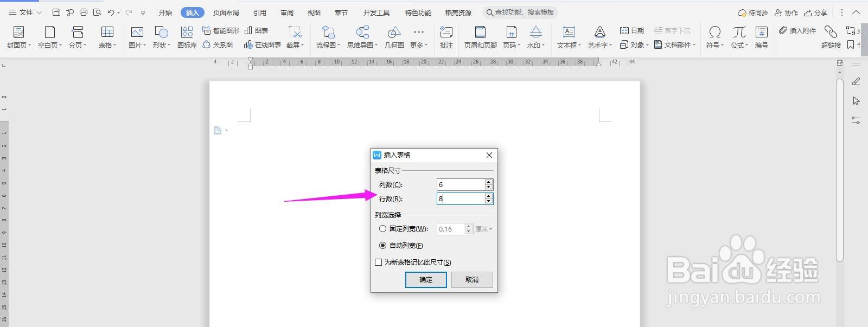Screen dimensions: 868x327
Task: Insert Smart Graphic (智能图形)
Action: [x=221, y=30]
